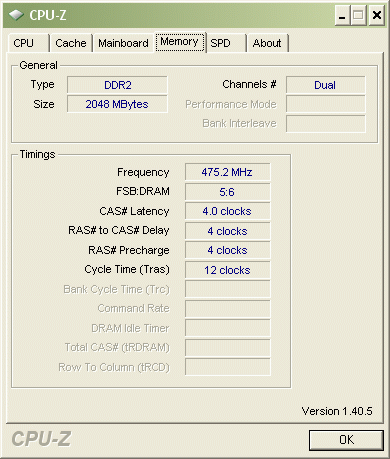This screenshot has width=390, height=459.
Task: Click the Cycle Time (Tras) label
Action: click(127, 269)
